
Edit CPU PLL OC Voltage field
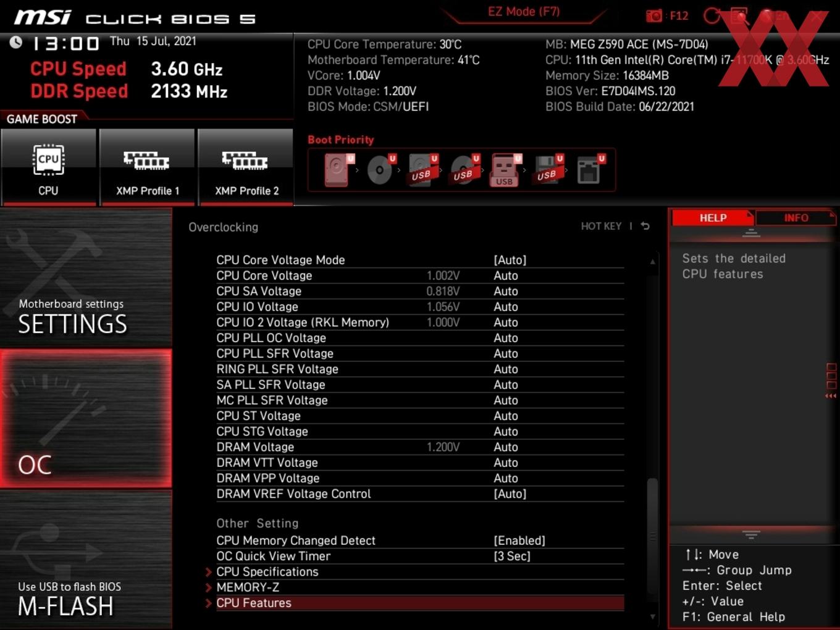[506, 338]
